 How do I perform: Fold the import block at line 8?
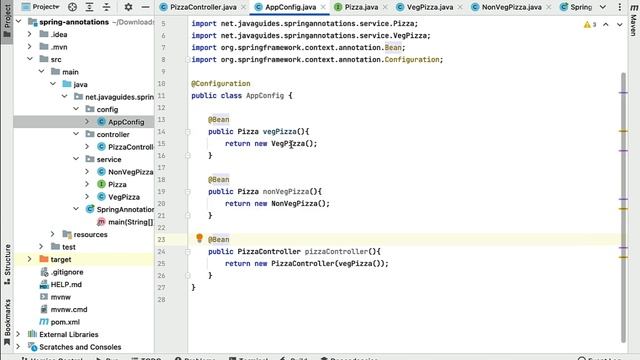188,60
